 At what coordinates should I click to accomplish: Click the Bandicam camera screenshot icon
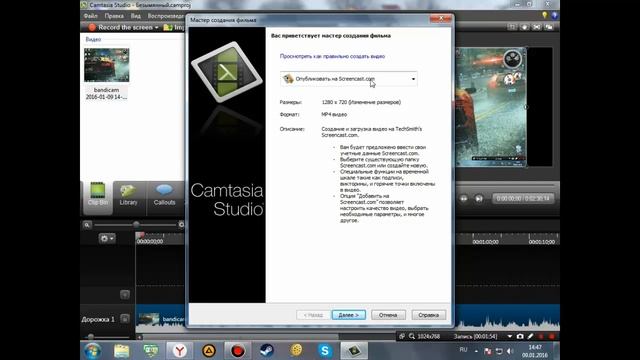(x=520, y=336)
